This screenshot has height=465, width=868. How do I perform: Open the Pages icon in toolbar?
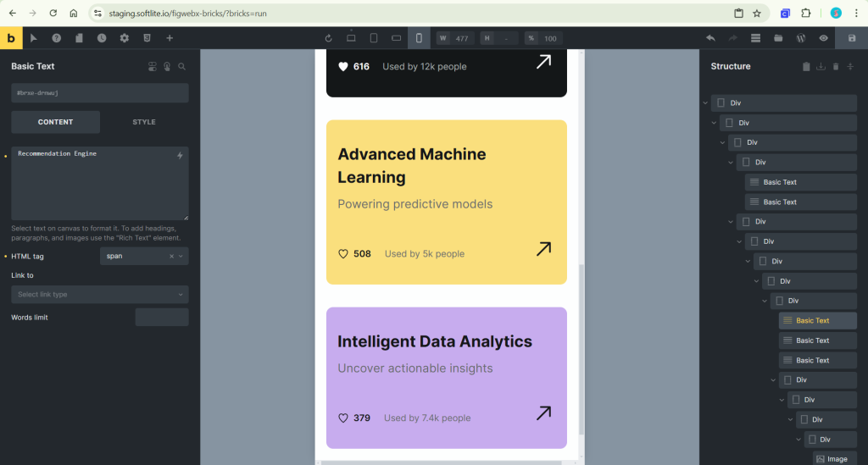pyautogui.click(x=79, y=38)
